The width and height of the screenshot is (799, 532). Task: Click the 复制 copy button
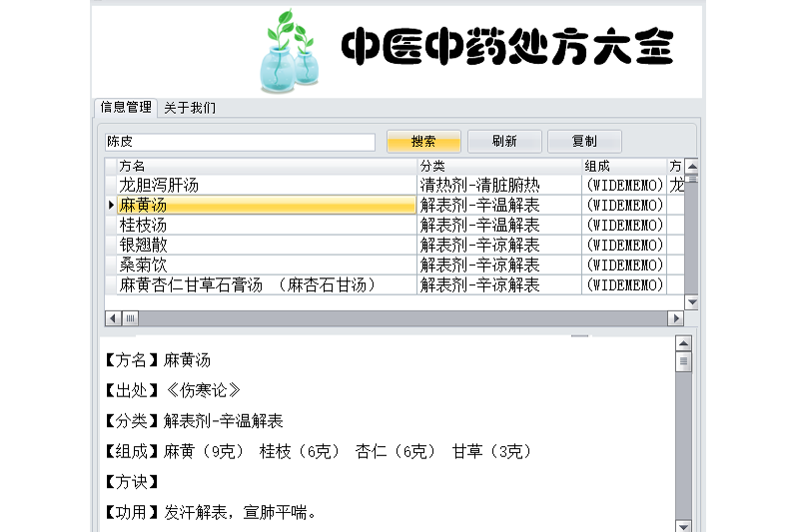point(584,142)
